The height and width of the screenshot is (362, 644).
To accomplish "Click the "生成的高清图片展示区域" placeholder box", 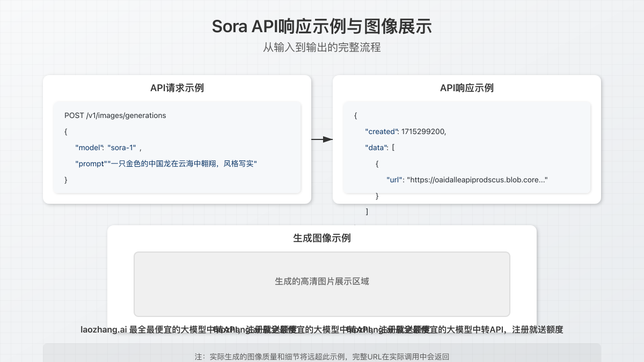I will [x=322, y=284].
